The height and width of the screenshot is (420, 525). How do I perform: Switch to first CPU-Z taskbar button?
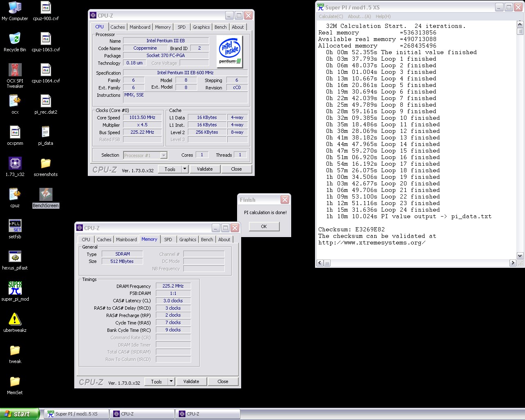[142, 414]
